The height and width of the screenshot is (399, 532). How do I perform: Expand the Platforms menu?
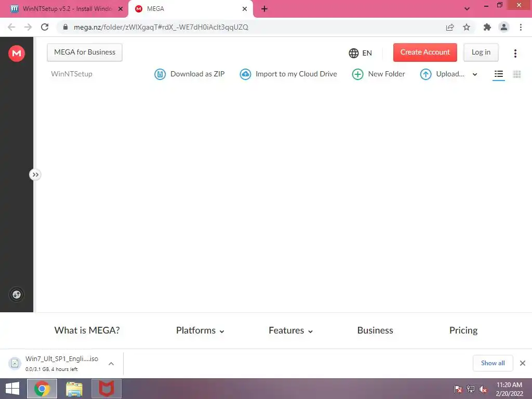(x=200, y=330)
